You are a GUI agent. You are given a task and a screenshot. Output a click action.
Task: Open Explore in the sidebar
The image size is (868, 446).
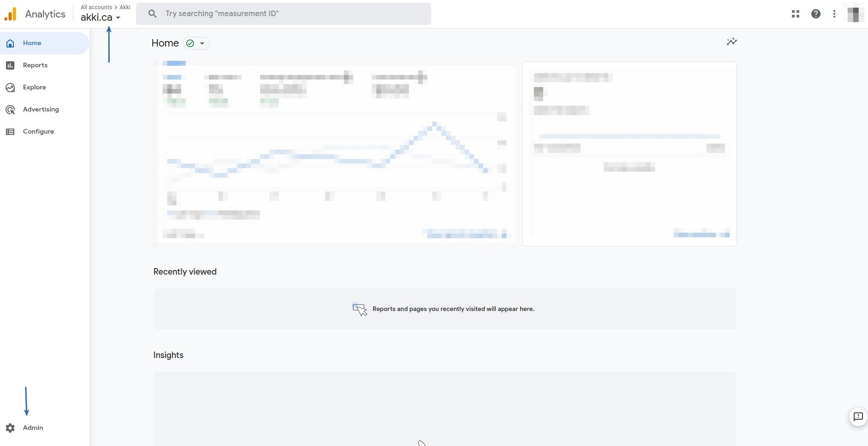click(x=35, y=88)
